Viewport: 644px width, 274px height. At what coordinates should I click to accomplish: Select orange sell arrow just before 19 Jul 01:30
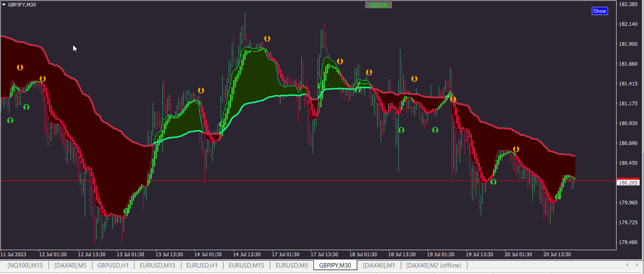click(x=414, y=79)
